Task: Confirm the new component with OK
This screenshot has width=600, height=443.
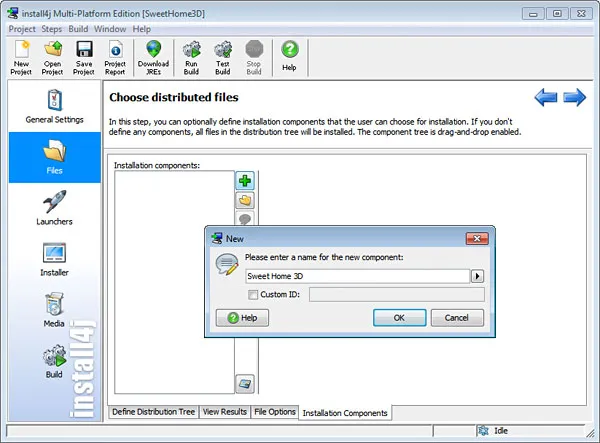Action: (399, 318)
